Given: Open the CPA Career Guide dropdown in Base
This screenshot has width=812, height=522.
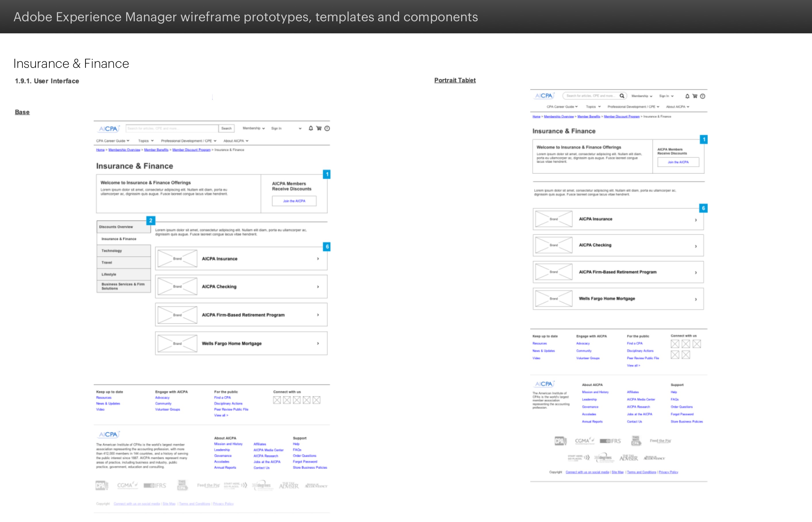Looking at the screenshot, I should [x=112, y=141].
